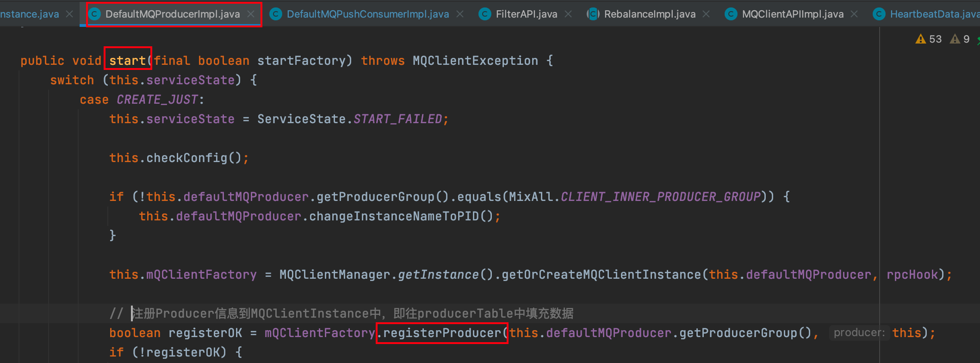Click the start method name
The image size is (980, 363).
click(x=128, y=61)
